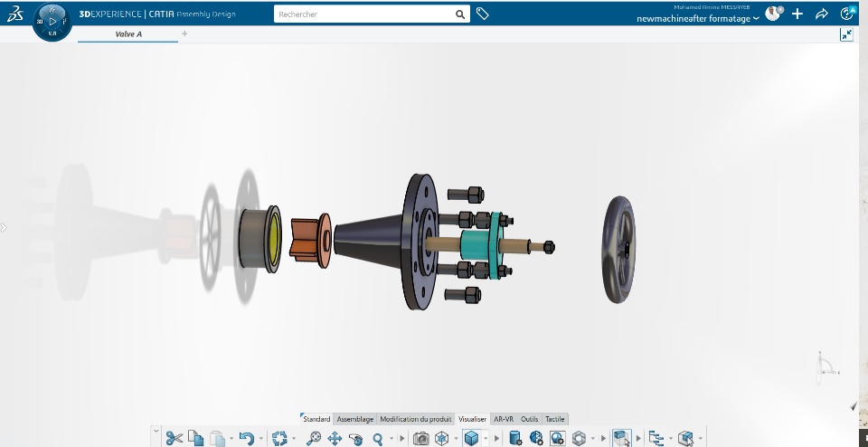Click the wireframe cube views icon

pos(442,438)
